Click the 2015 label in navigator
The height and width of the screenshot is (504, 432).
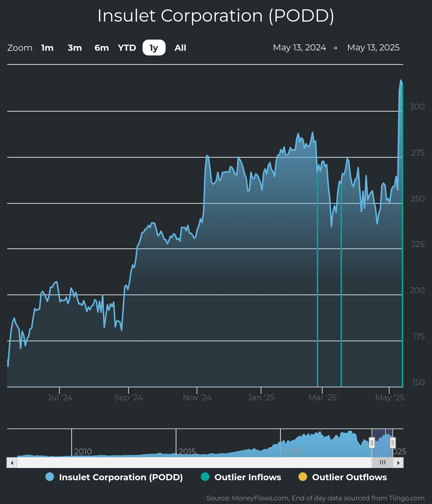(187, 451)
